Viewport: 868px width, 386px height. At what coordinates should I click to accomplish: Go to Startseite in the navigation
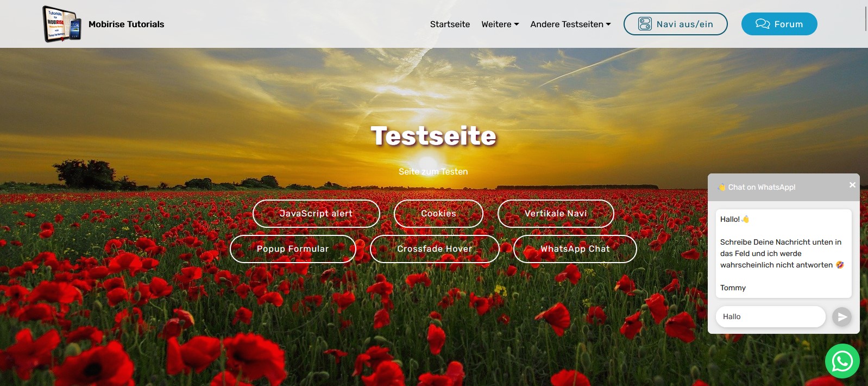(x=450, y=24)
